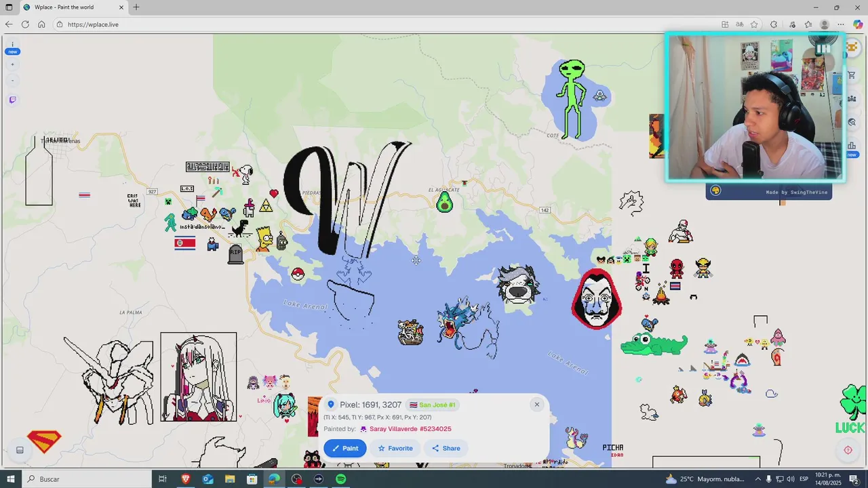Screen dimensions: 868x488
Task: Click the volume speaker tray icon
Action: 791,479
